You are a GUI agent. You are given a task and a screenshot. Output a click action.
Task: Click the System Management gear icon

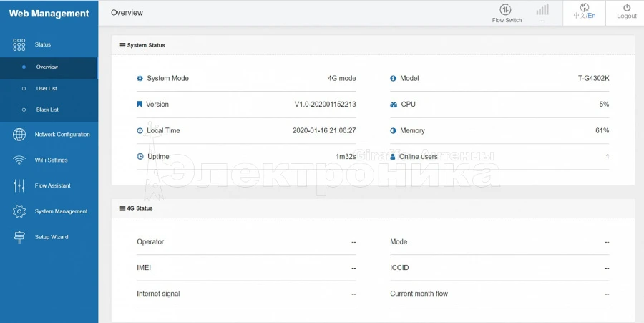pyautogui.click(x=19, y=211)
